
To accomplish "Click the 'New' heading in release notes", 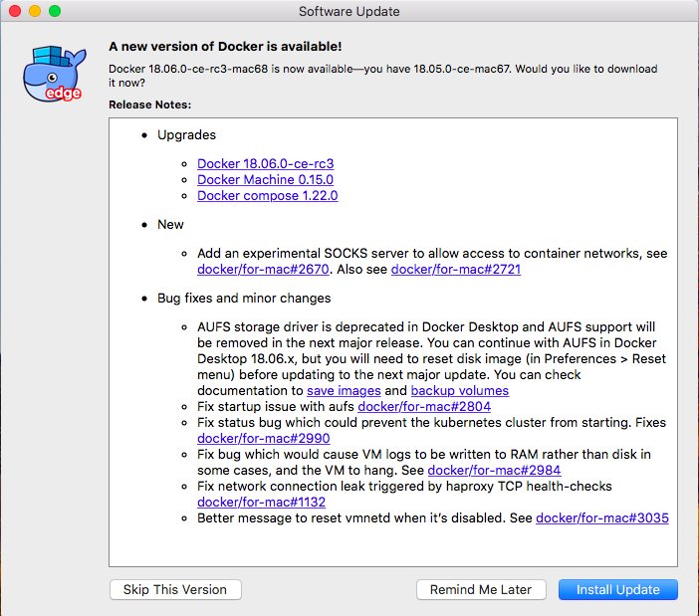I will (170, 225).
